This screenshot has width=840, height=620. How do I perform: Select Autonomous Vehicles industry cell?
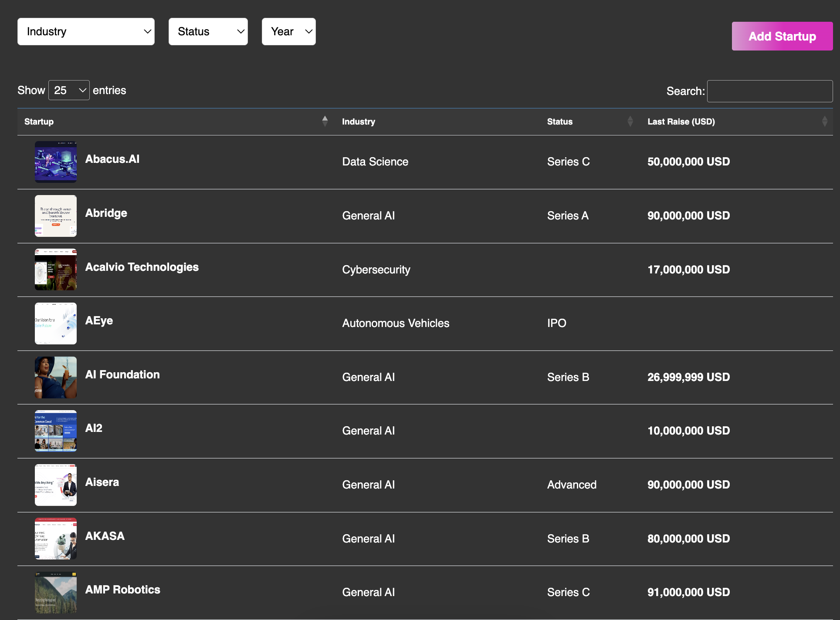[x=396, y=323]
